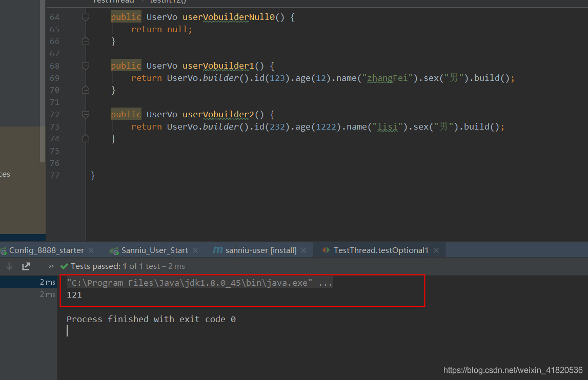Screen dimensions: 588x380
Task: Select the highlighted test row showing 2 ms
Action: click(28, 282)
